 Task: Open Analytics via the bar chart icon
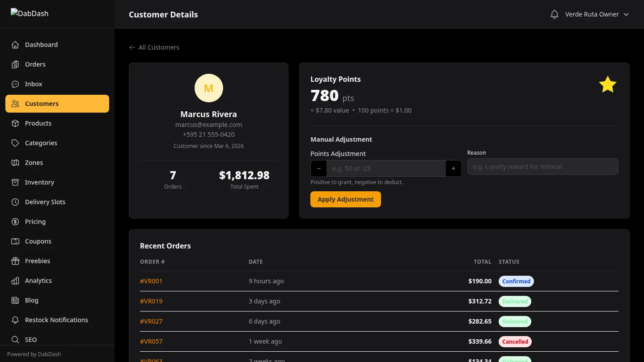pyautogui.click(x=15, y=281)
